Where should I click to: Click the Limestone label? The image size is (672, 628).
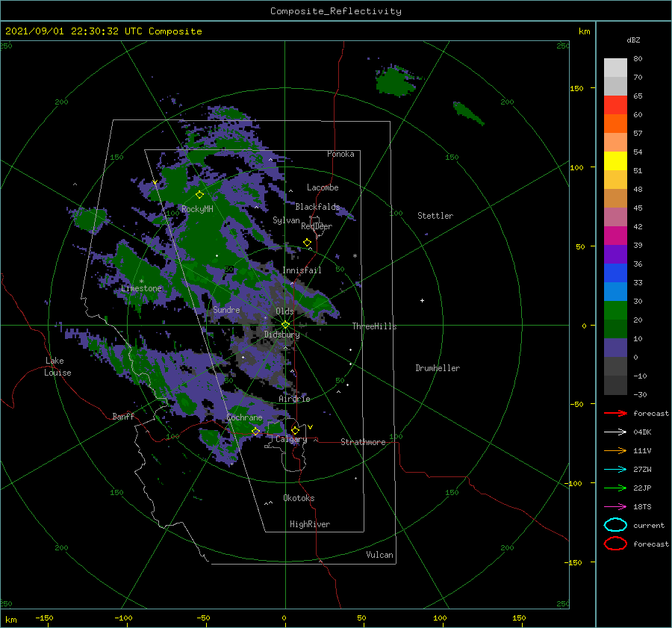(x=141, y=288)
